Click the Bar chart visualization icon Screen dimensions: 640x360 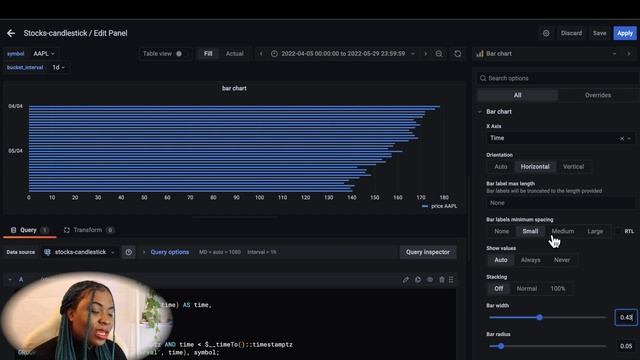click(480, 54)
